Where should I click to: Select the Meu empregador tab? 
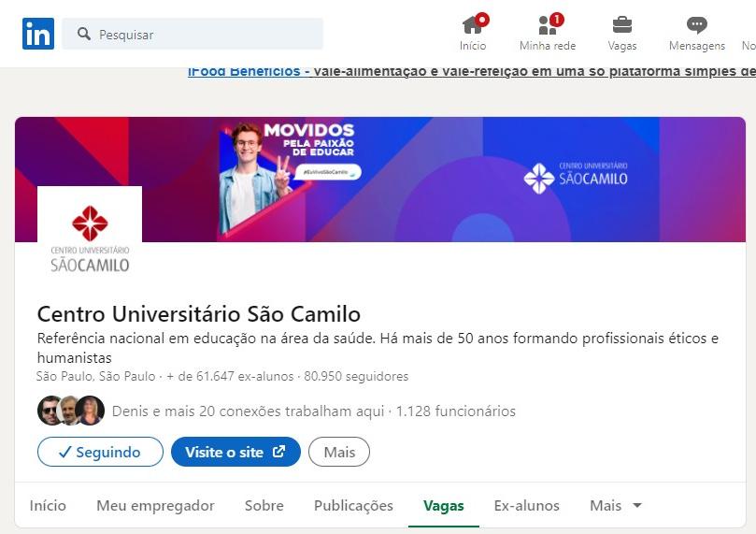click(155, 506)
